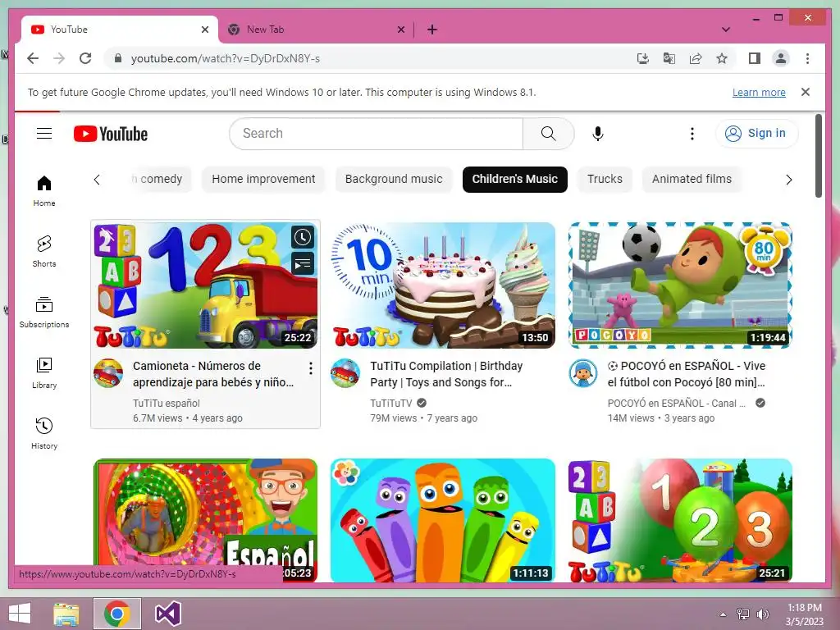Close the New Tab tab

tap(400, 30)
